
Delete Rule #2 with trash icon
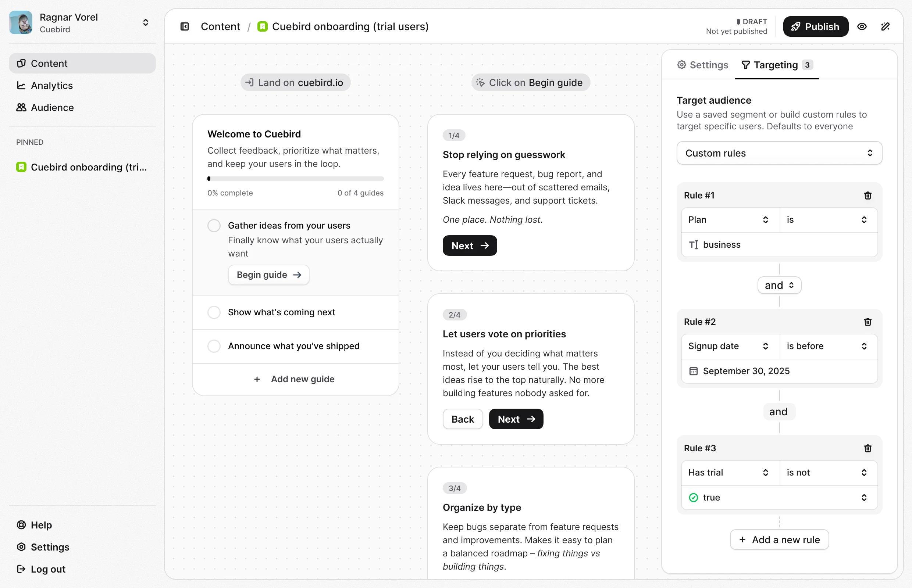click(x=867, y=322)
